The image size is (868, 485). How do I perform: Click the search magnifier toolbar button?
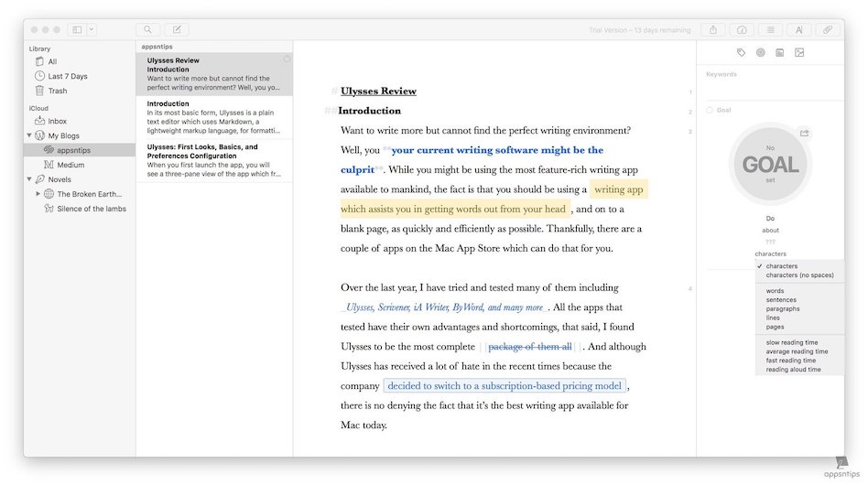(147, 29)
